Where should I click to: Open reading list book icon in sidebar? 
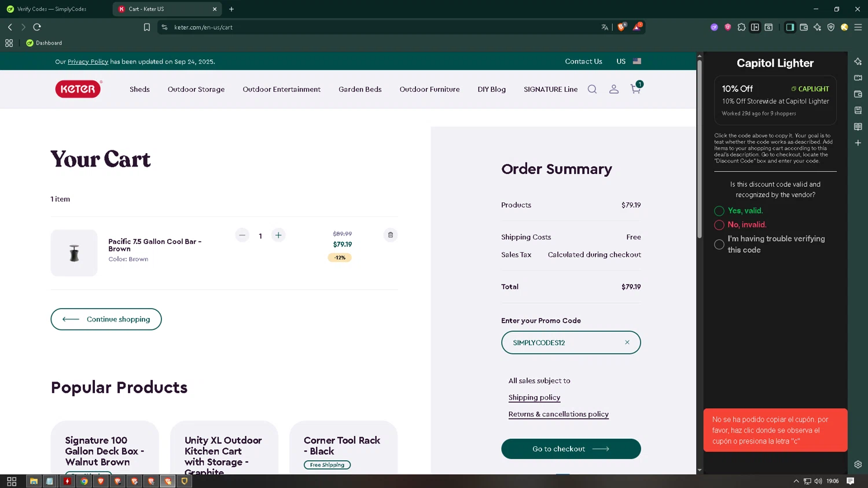858,127
